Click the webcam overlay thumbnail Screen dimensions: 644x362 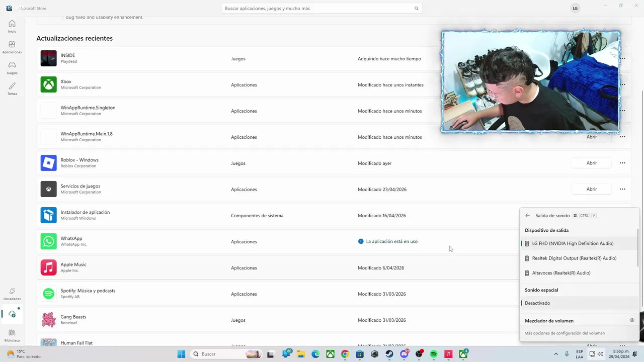(530, 82)
